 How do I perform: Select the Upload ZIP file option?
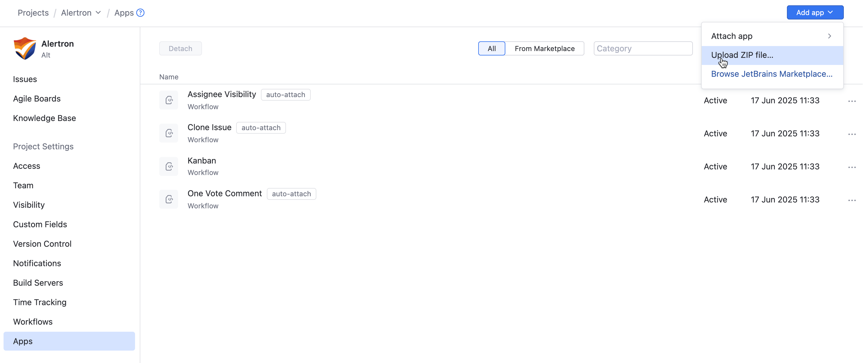(x=742, y=55)
